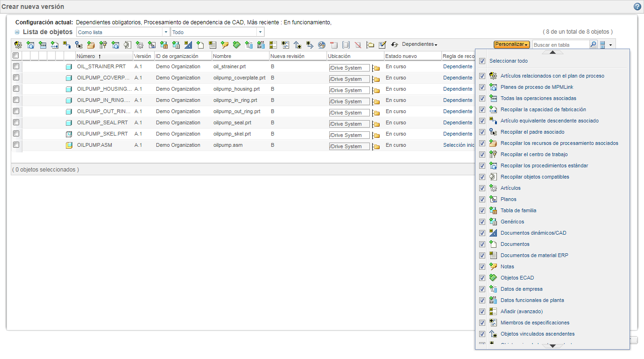Viewport: 644px width, 359px height.
Task: Browse location folder for OILPUMP.ASM row
Action: [376, 146]
